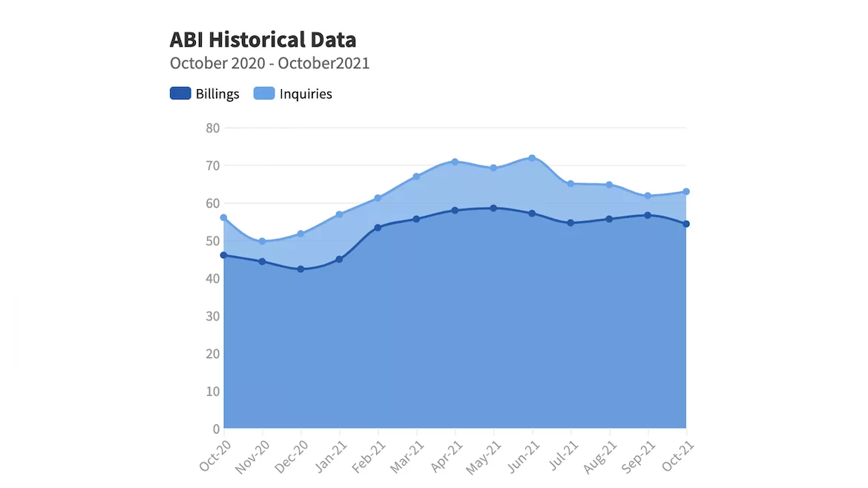Click the Billings legend color swatch
Screen dimensions: 868x488
point(180,93)
